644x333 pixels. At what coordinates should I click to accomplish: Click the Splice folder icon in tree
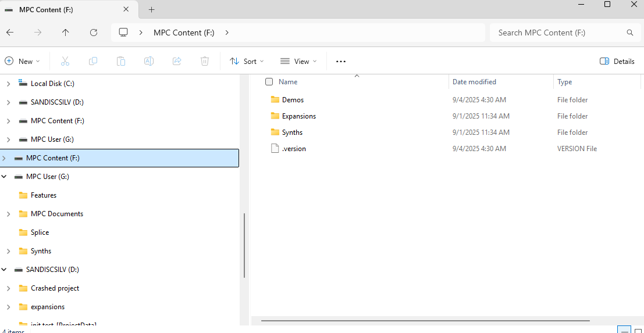[x=23, y=232]
